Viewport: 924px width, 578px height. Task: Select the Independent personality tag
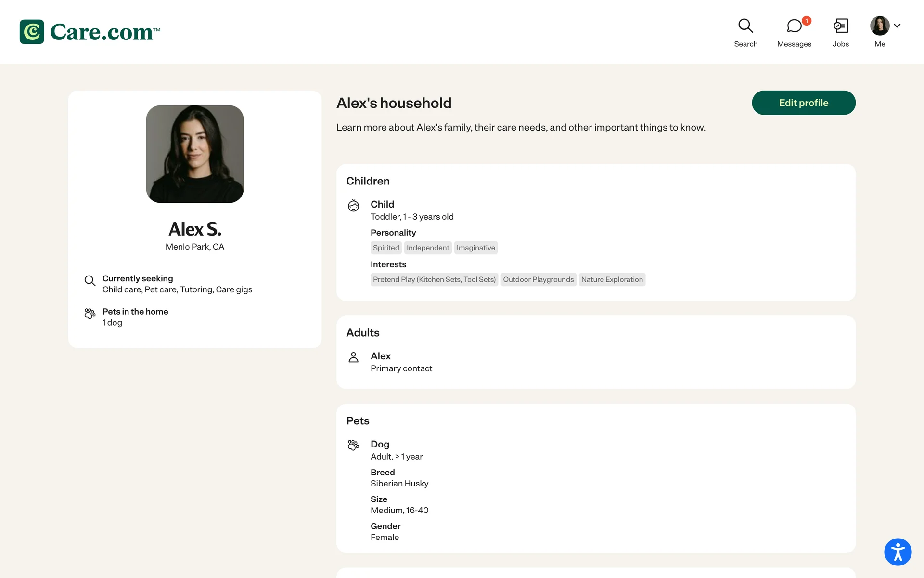click(427, 248)
